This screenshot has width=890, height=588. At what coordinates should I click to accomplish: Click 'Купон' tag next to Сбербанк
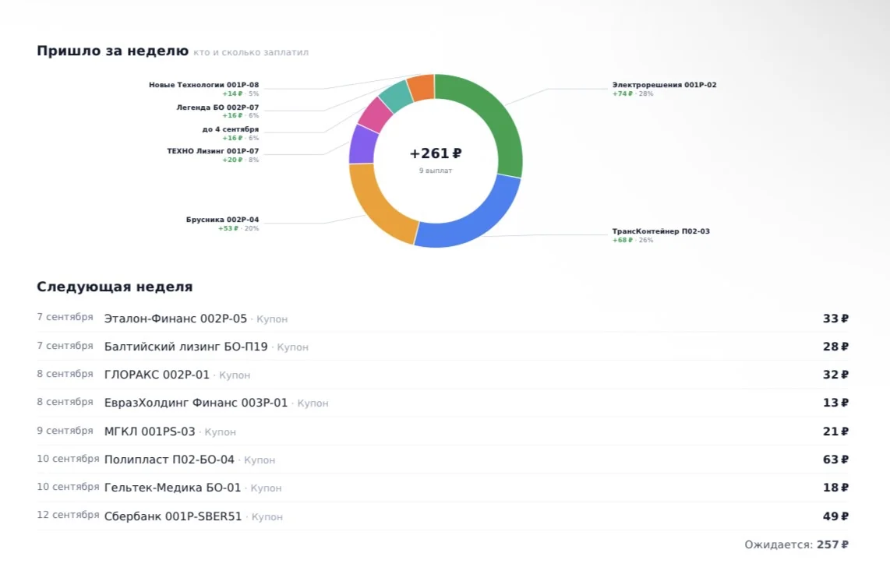pos(267,516)
